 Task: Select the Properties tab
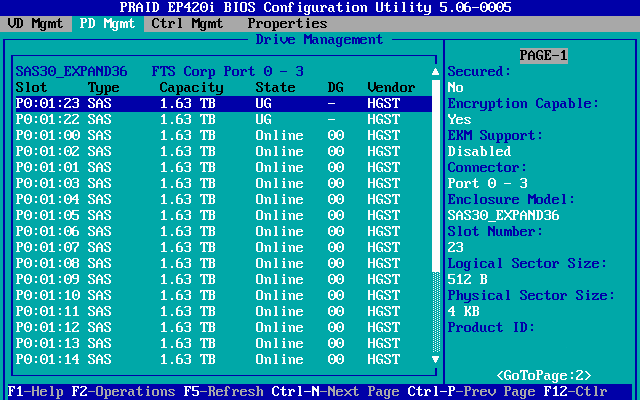click(x=287, y=23)
